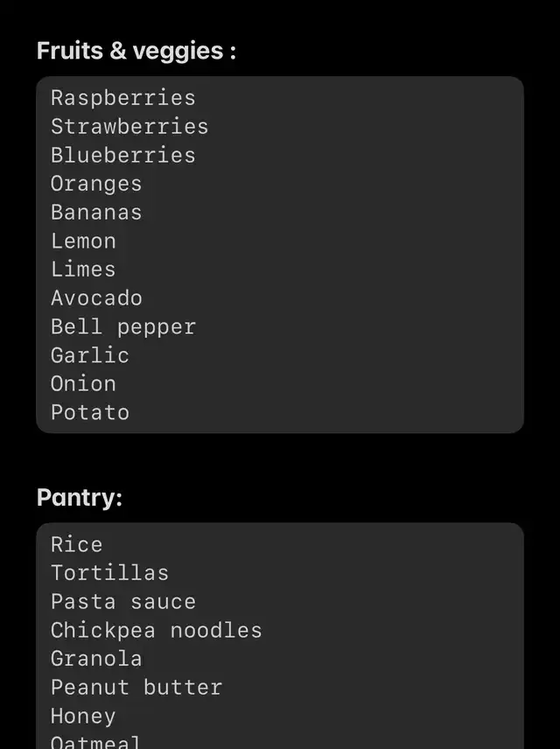Tap Chickpea noodles in Pantry list

156,631
